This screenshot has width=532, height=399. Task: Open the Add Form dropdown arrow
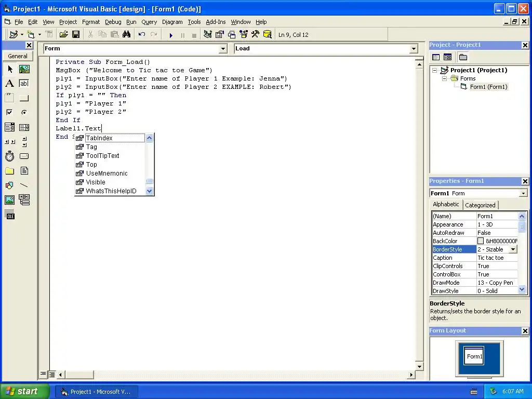pos(39,35)
